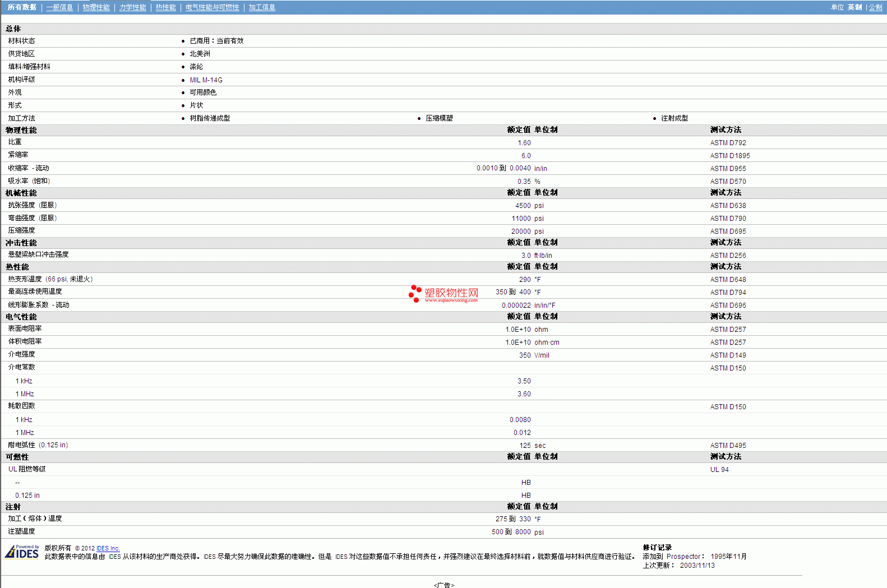887x588 pixels.
Task: Open the 热性能 tab
Action: pyautogui.click(x=165, y=7)
